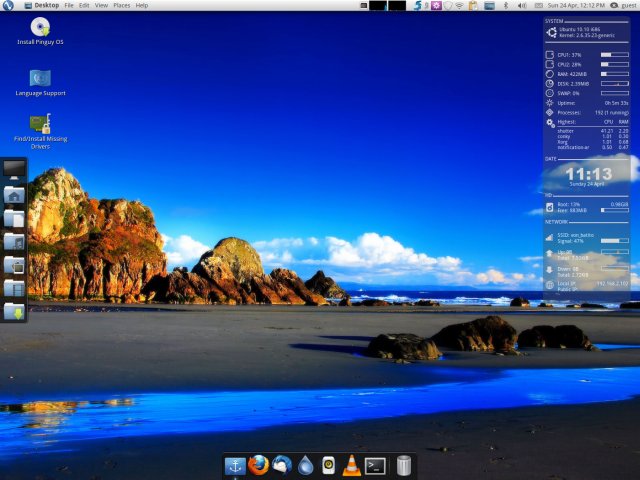640x480 pixels.
Task: Open the Terminal from the bottom dock
Action: [x=375, y=466]
